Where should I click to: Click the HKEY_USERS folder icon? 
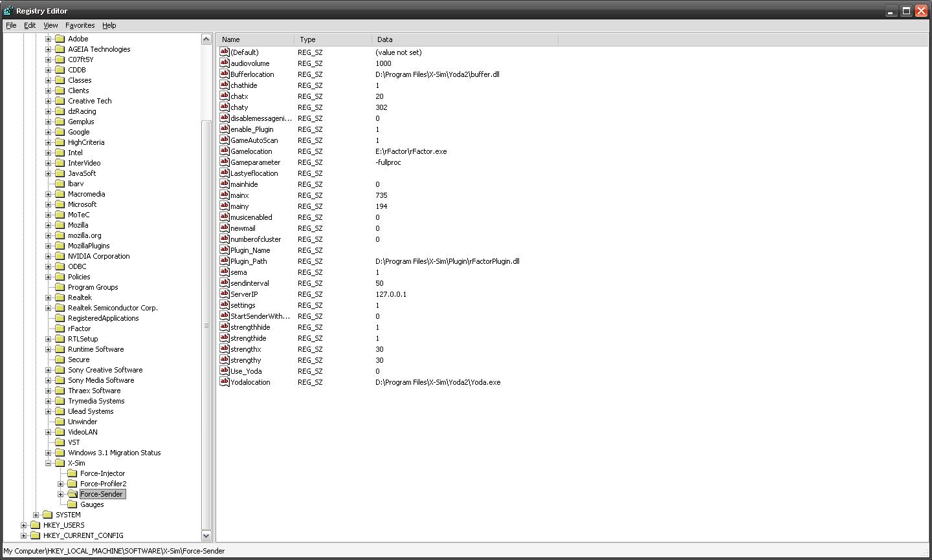pyautogui.click(x=35, y=525)
